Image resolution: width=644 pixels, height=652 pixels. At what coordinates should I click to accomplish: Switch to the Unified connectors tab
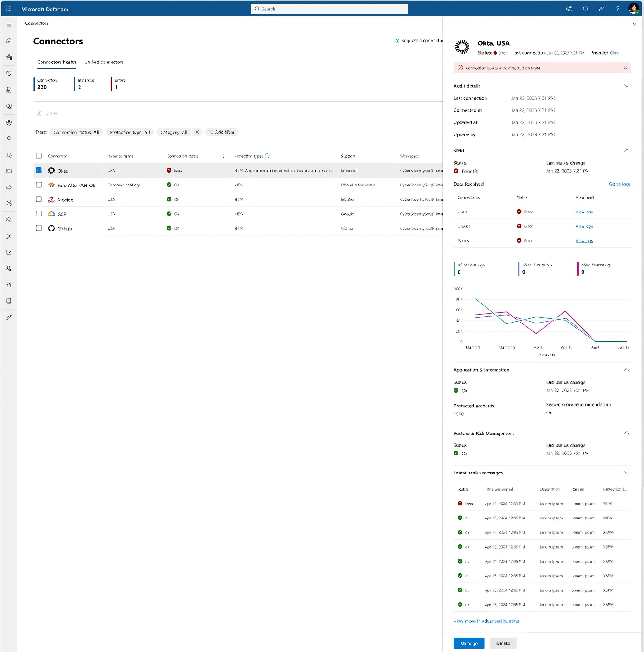click(104, 62)
